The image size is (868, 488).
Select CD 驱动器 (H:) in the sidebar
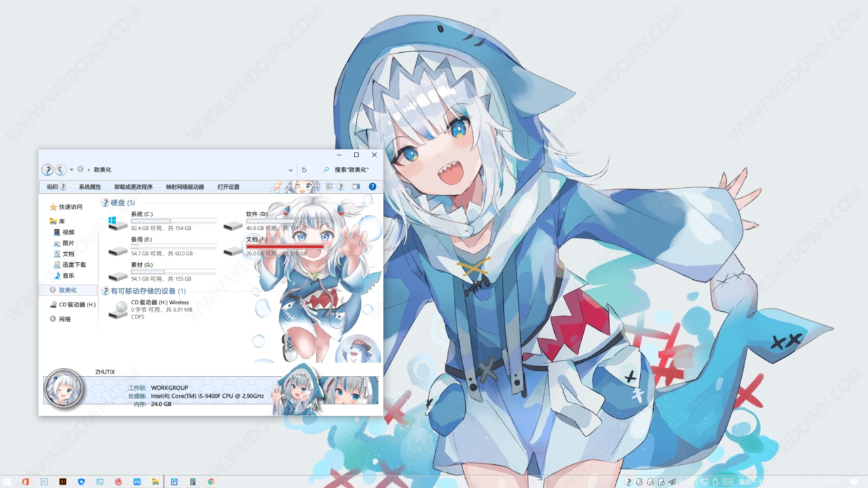[x=73, y=305]
